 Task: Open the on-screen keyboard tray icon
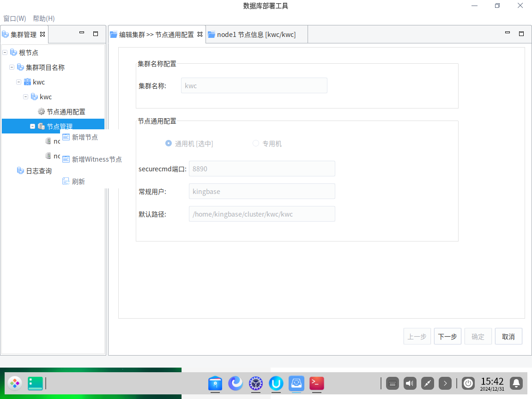click(x=393, y=383)
